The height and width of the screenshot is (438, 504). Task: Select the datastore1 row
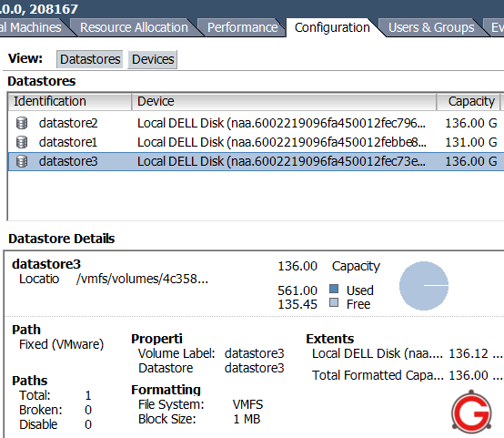[x=257, y=142]
